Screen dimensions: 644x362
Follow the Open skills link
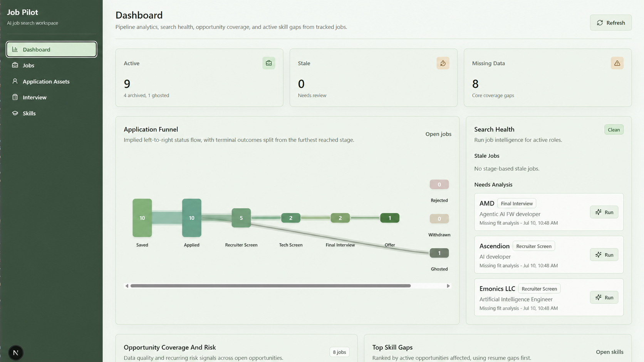click(x=609, y=352)
